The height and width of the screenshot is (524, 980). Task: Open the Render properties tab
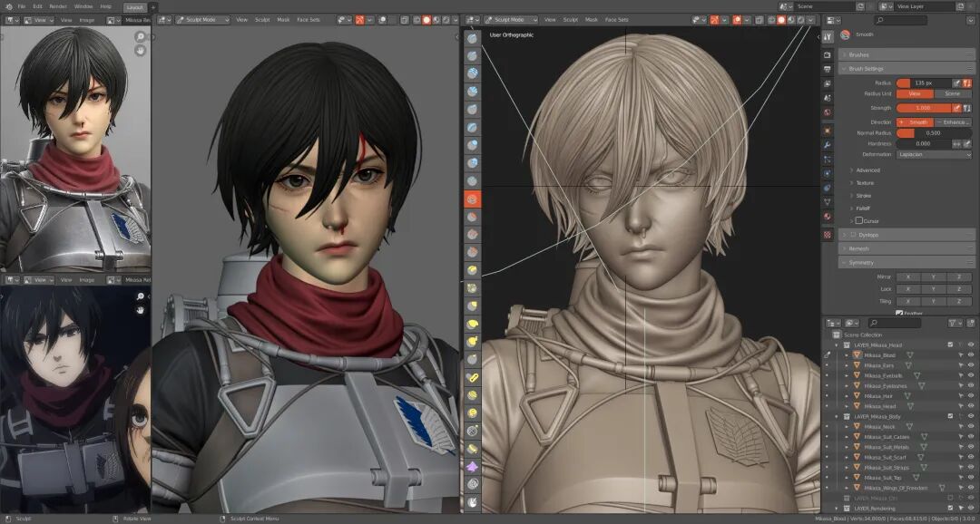[x=828, y=55]
